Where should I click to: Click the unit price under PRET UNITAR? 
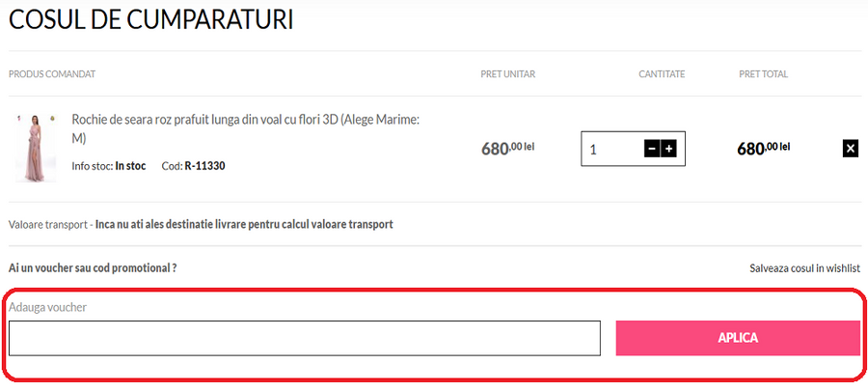coord(507,149)
